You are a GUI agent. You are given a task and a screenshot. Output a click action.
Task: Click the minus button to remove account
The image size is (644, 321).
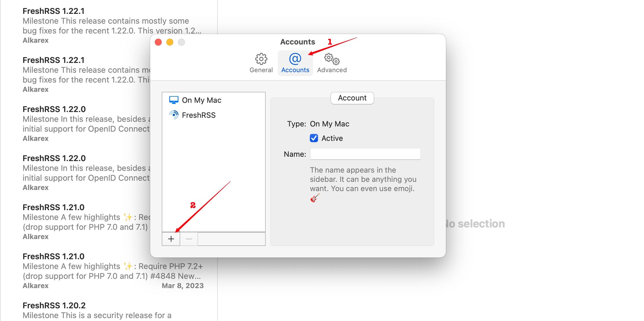pos(189,239)
